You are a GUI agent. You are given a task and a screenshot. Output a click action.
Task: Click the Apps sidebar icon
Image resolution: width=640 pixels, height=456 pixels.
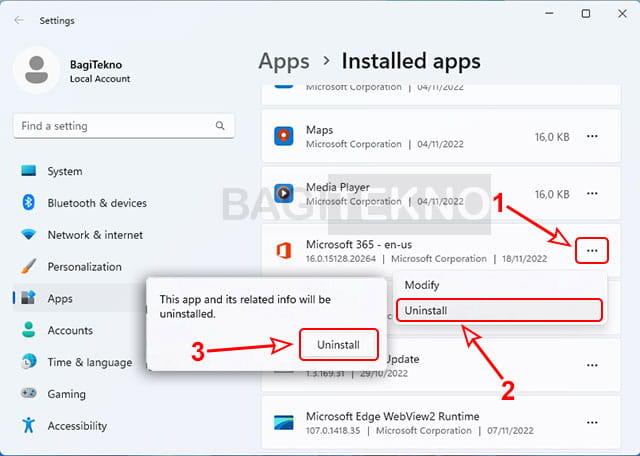[29, 298]
